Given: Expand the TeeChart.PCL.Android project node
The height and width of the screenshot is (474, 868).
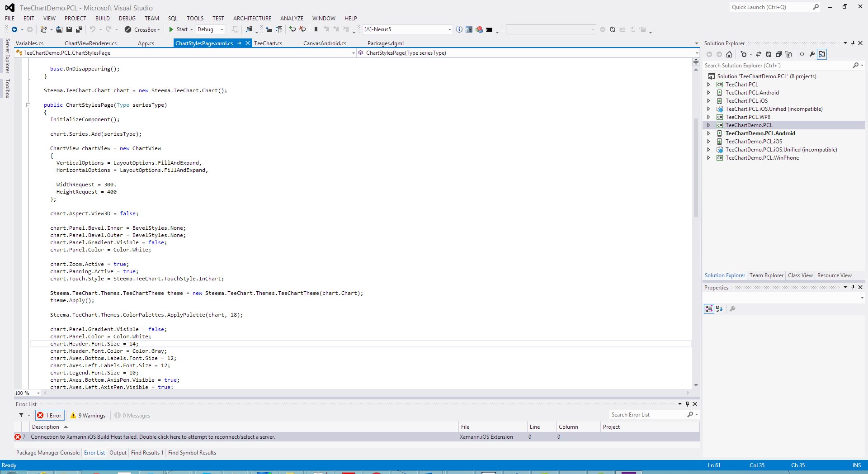Looking at the screenshot, I should click(708, 93).
